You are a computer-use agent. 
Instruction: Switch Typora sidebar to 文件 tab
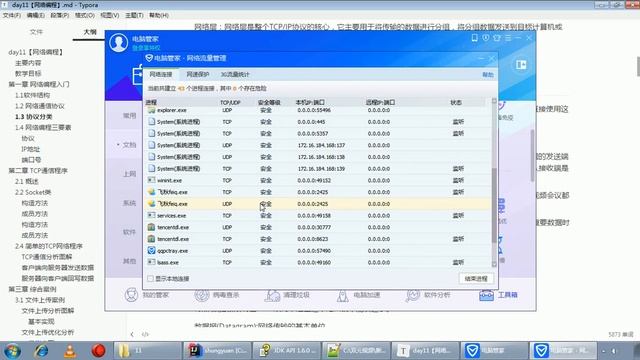pyautogui.click(x=36, y=32)
